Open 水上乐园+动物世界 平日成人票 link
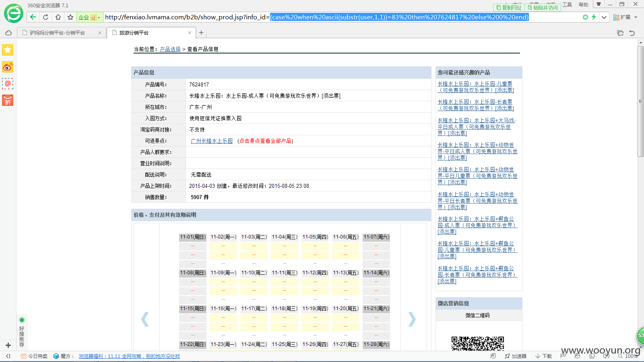 click(477, 151)
